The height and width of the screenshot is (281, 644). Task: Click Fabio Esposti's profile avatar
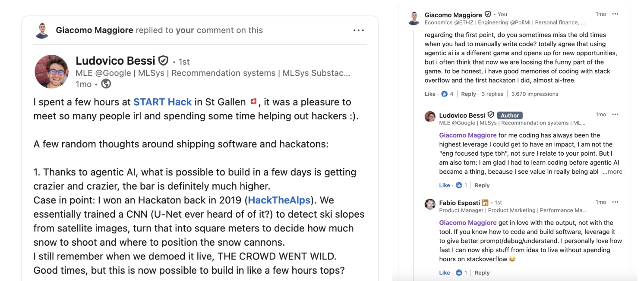pyautogui.click(x=430, y=204)
